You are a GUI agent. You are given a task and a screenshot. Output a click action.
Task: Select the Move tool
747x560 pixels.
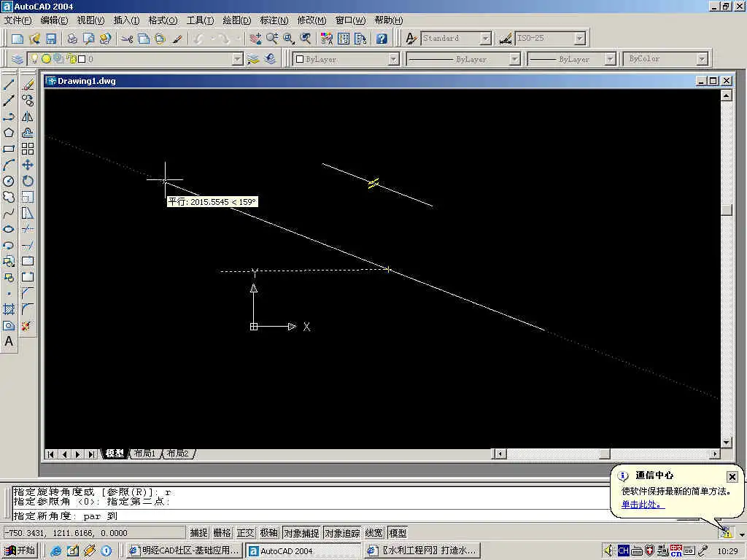[x=28, y=166]
